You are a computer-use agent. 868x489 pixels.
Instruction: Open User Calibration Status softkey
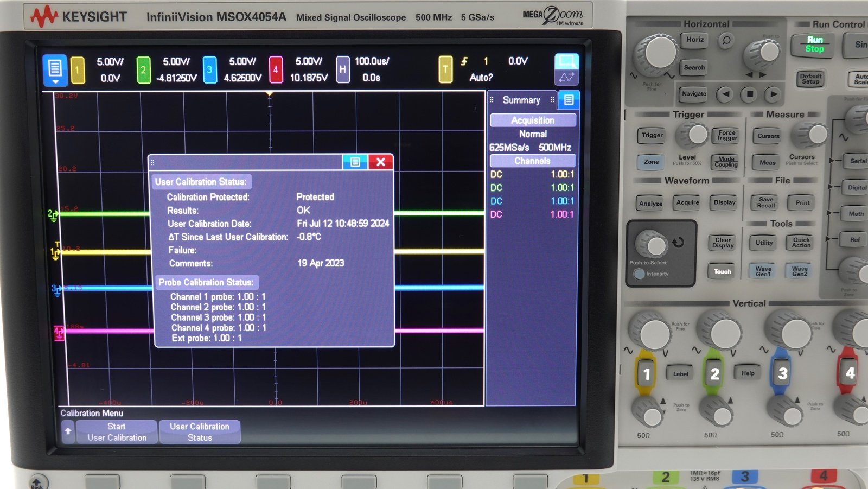pos(200,432)
